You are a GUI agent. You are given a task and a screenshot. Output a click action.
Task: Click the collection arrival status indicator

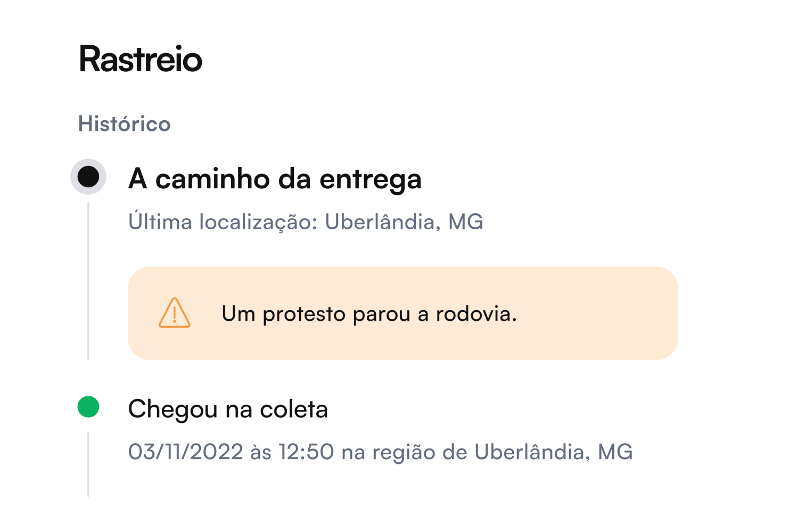pos(88,408)
